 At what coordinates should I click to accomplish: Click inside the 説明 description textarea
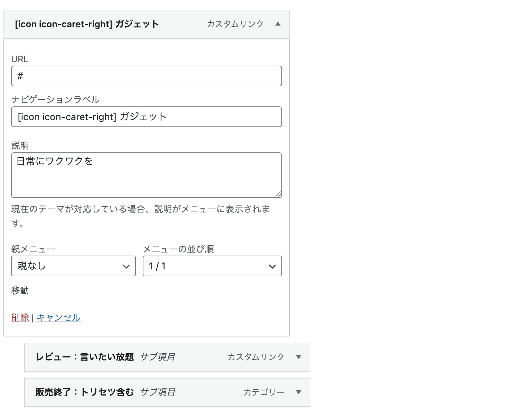point(147,175)
